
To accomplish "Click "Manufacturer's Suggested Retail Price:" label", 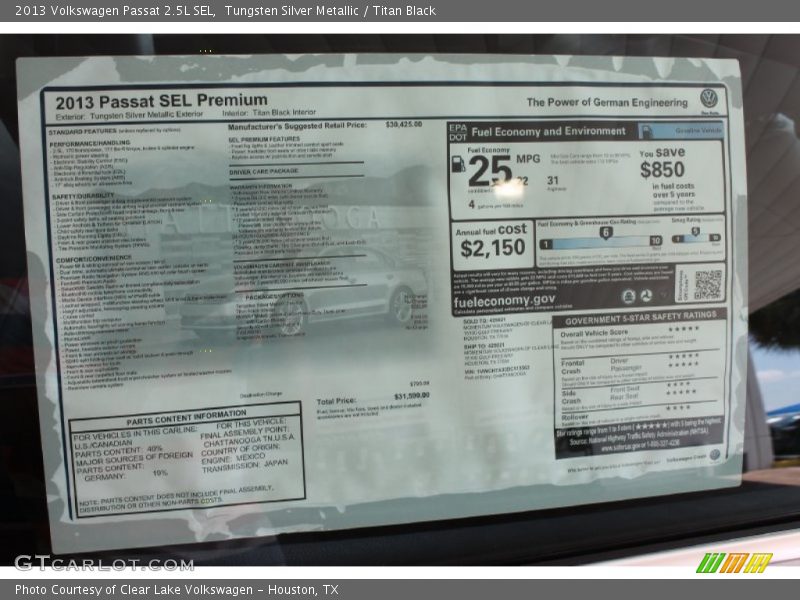I will (x=297, y=126).
